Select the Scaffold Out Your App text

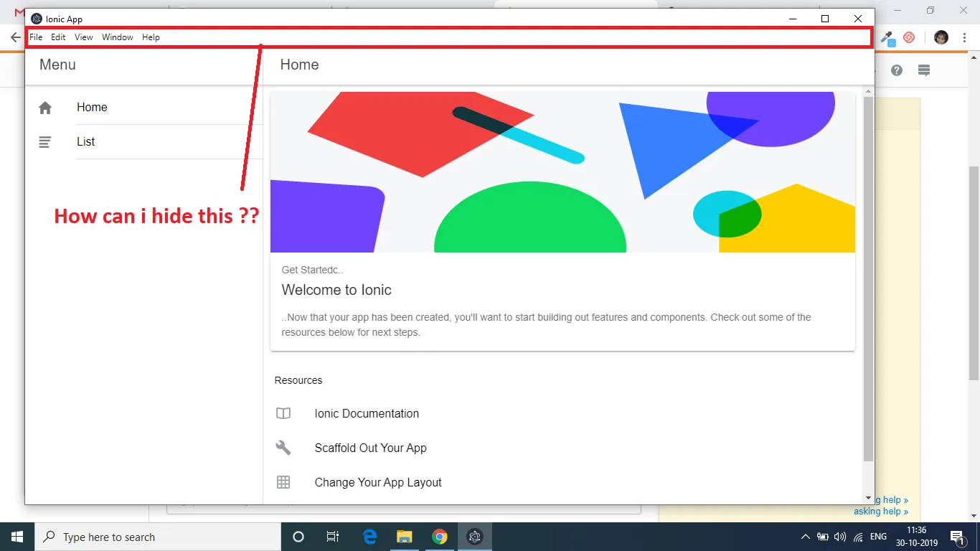click(x=370, y=448)
